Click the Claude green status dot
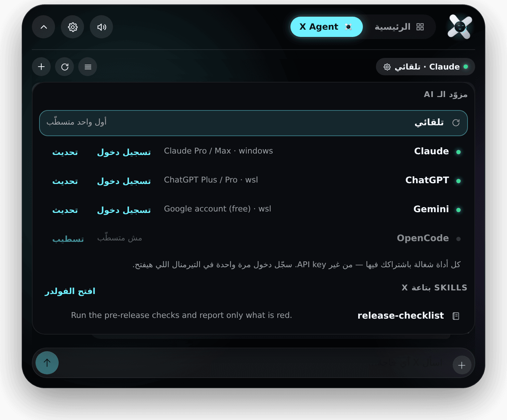The image size is (507, 420). (x=458, y=152)
